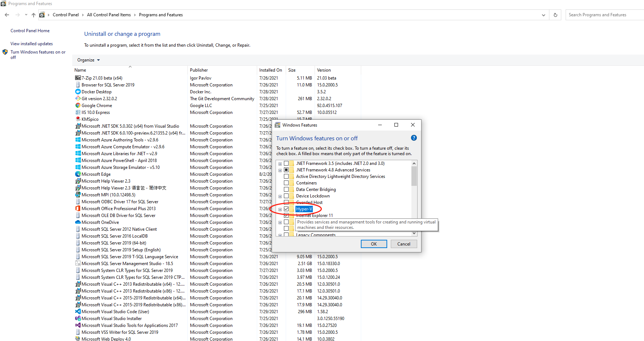Viewport: 644px width, 341px height.
Task: Select the Internet Explorer 11 feature label
Action: tap(314, 216)
